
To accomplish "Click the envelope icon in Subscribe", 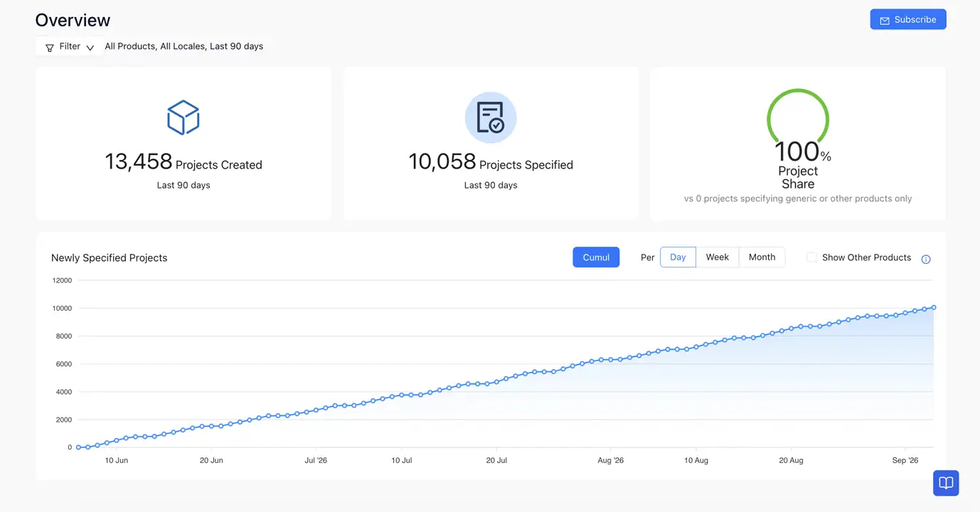I will pos(885,21).
